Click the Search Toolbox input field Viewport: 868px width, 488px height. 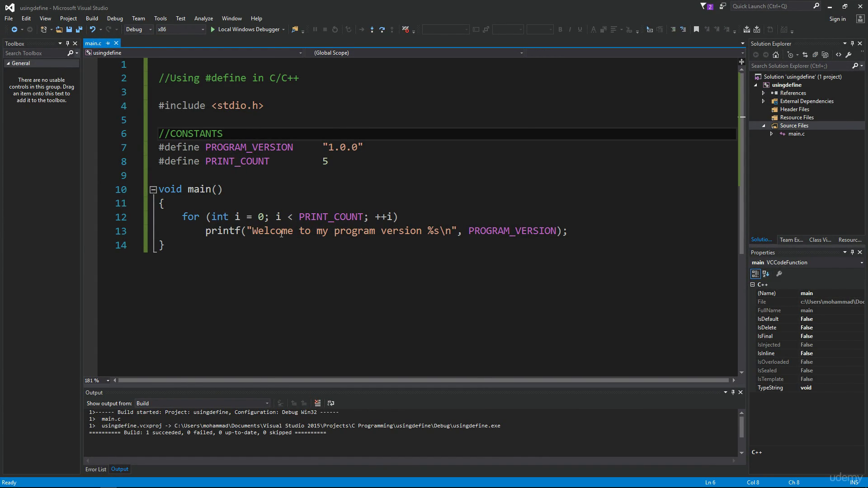click(x=35, y=53)
